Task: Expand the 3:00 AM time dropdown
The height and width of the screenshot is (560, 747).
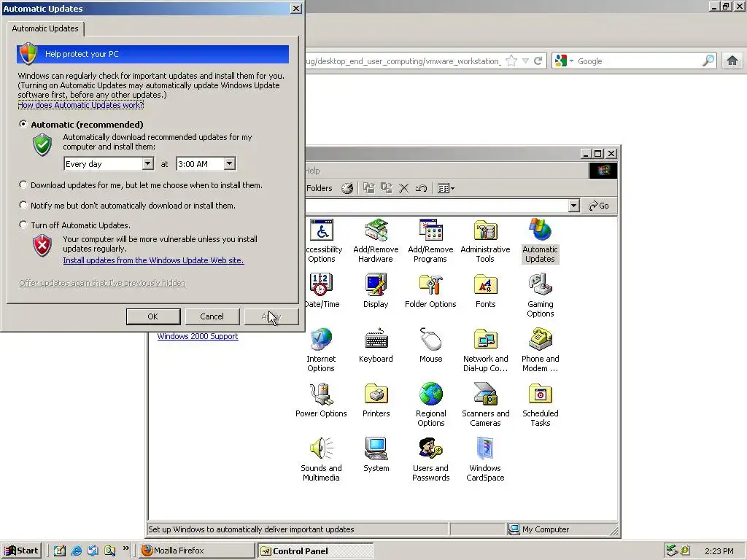Action: tap(229, 164)
